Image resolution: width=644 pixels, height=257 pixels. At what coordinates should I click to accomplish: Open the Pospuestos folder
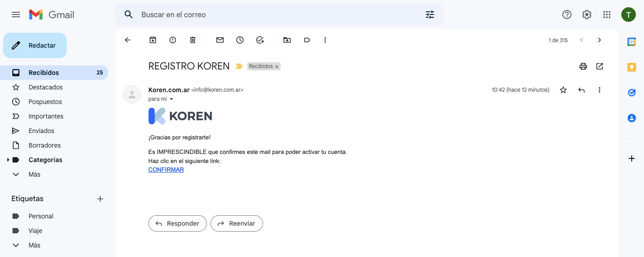click(x=54, y=102)
